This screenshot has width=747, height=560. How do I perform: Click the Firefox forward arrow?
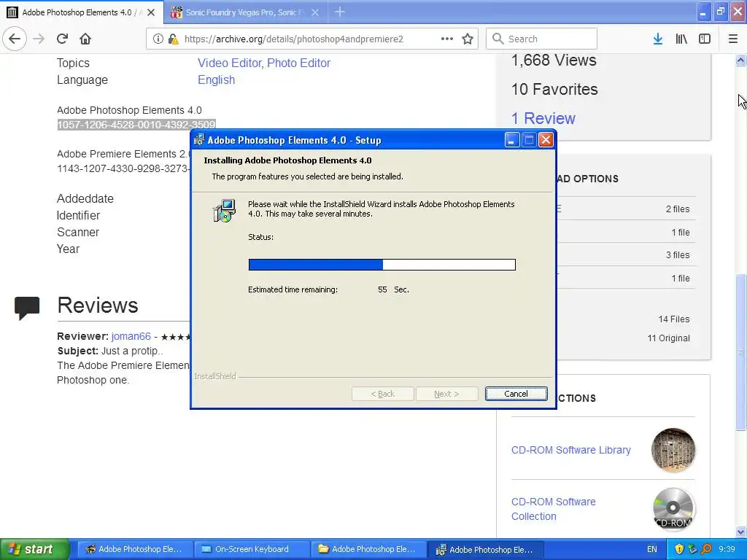tap(39, 39)
